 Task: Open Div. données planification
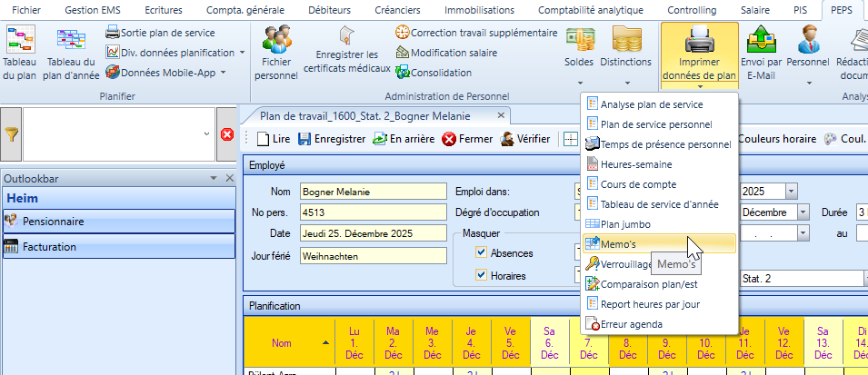coord(176,53)
